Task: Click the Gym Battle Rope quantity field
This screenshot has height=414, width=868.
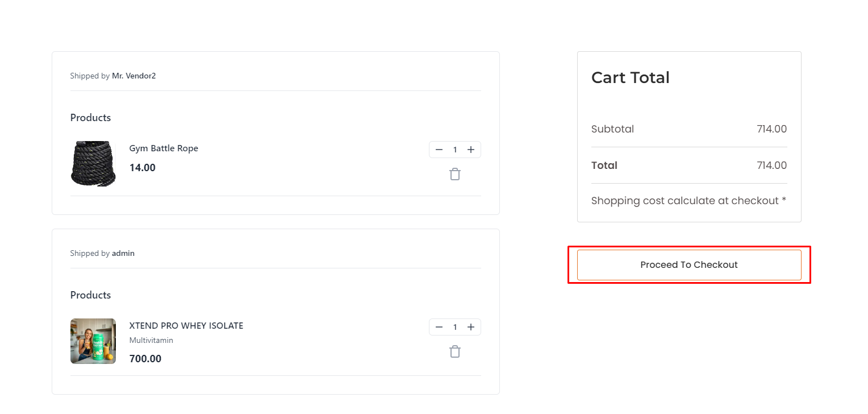Action: (x=455, y=150)
